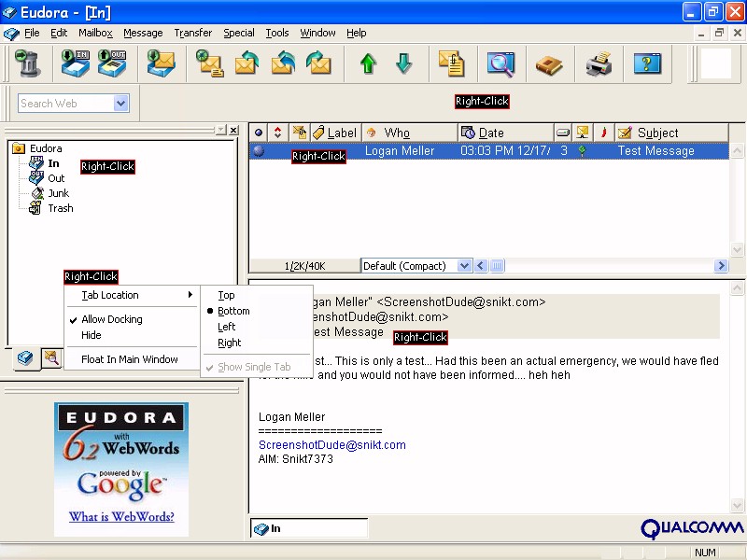Click into the Search Web field

coord(66,104)
